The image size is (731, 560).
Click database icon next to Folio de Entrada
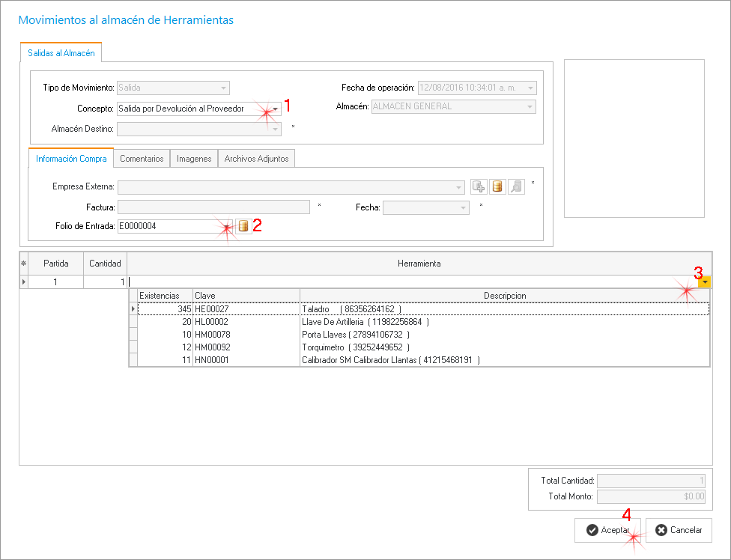[x=243, y=225]
